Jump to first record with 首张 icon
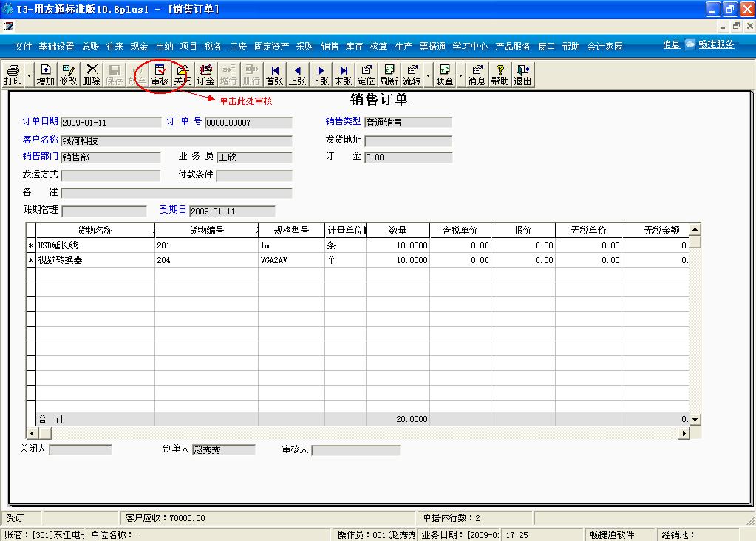Viewport: 756px width, 541px height. tap(274, 74)
